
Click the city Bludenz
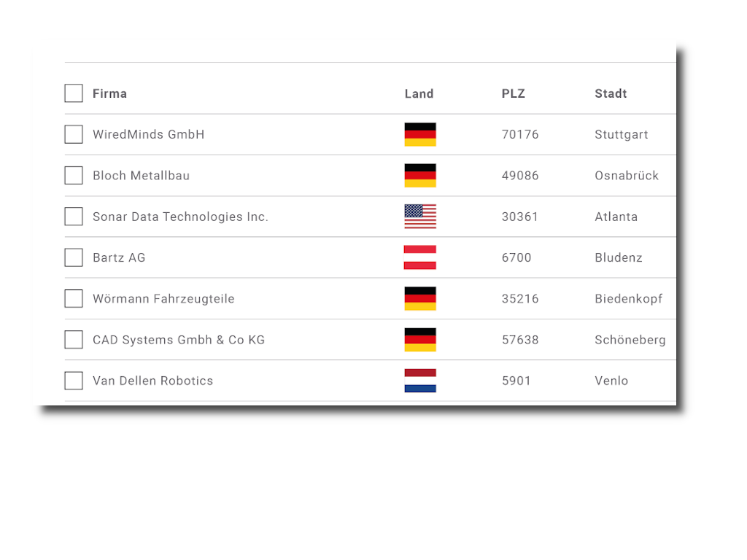coord(619,257)
